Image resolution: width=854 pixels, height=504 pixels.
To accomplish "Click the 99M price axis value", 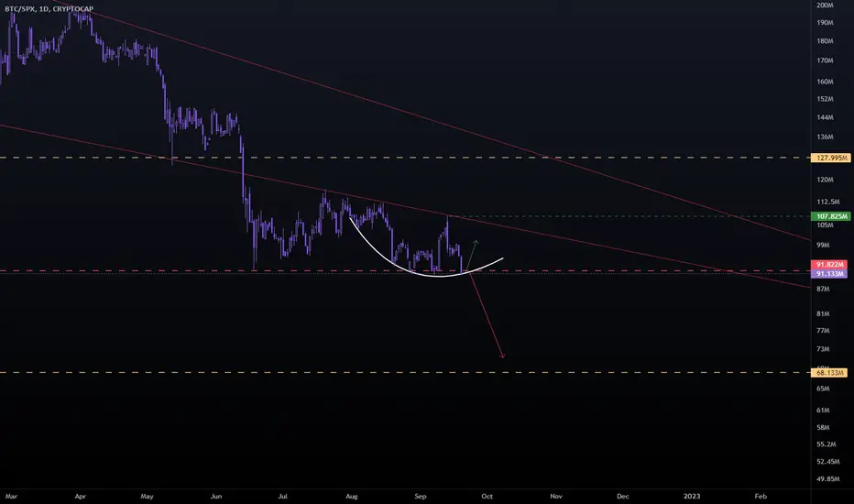I will pos(823,246).
